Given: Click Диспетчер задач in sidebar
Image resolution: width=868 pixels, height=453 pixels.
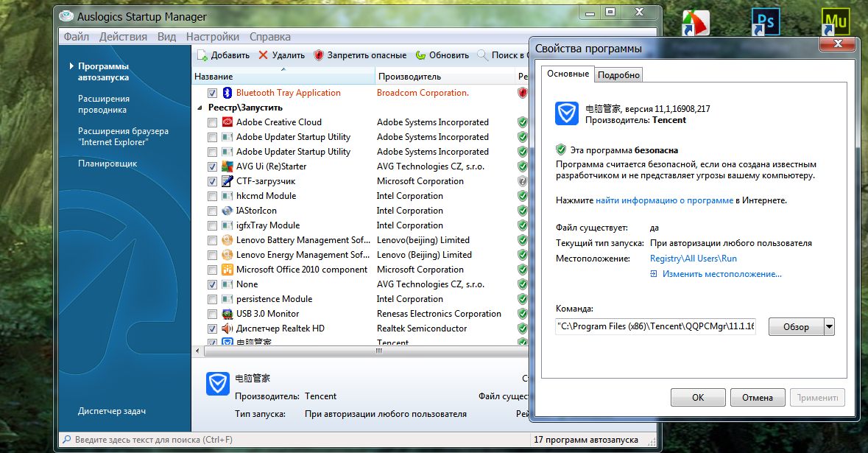Looking at the screenshot, I should (x=112, y=411).
